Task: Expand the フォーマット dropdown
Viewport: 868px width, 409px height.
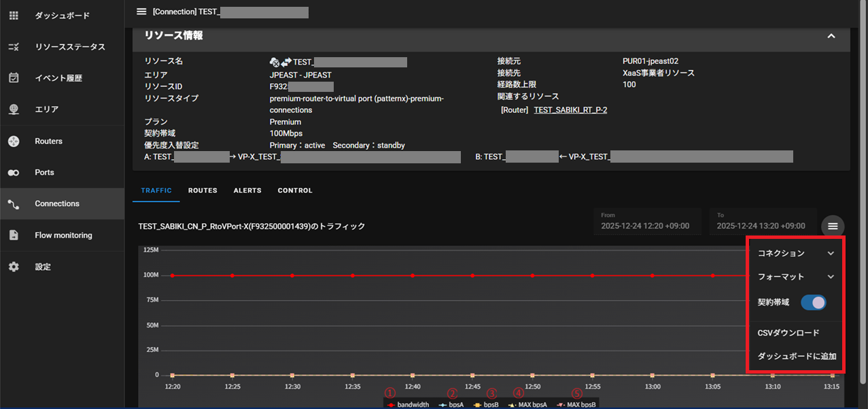Action: coord(796,277)
